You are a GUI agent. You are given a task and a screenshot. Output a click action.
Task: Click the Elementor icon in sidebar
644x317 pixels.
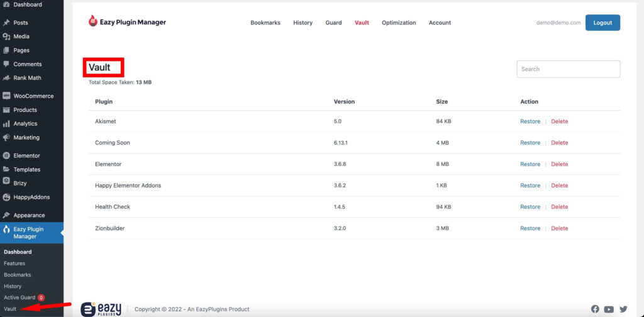click(x=6, y=155)
